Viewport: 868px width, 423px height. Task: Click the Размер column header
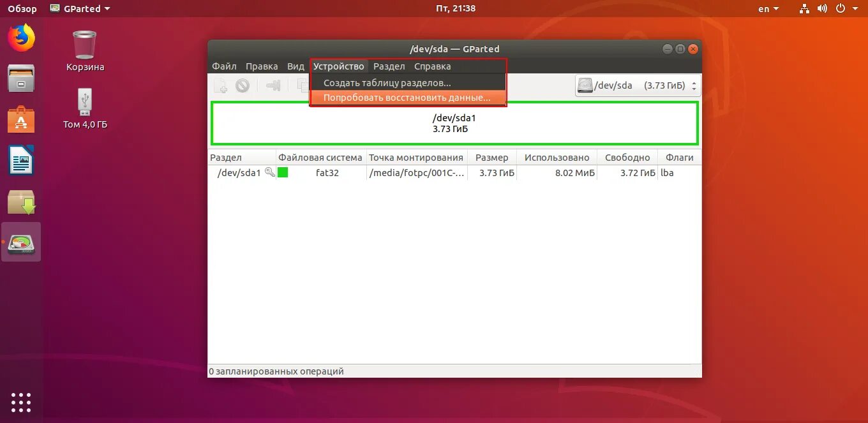(x=492, y=158)
